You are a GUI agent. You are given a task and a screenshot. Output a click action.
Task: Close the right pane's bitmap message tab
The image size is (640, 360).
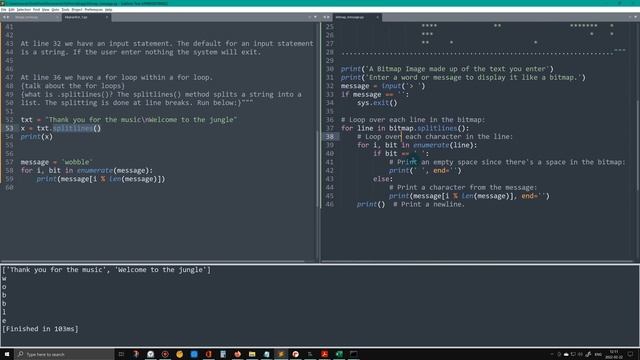coord(378,17)
